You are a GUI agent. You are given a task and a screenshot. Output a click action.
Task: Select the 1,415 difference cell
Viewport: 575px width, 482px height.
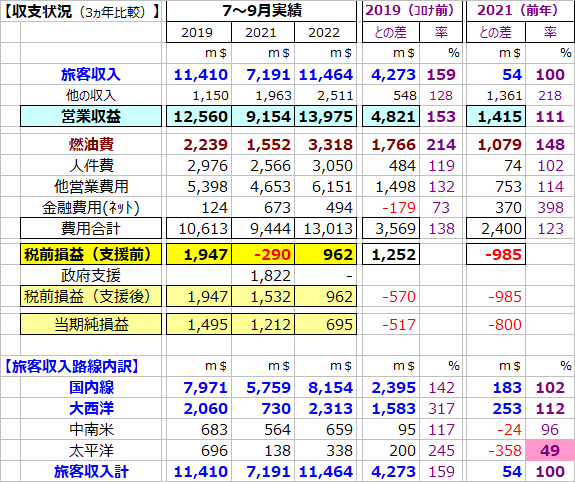point(496,116)
